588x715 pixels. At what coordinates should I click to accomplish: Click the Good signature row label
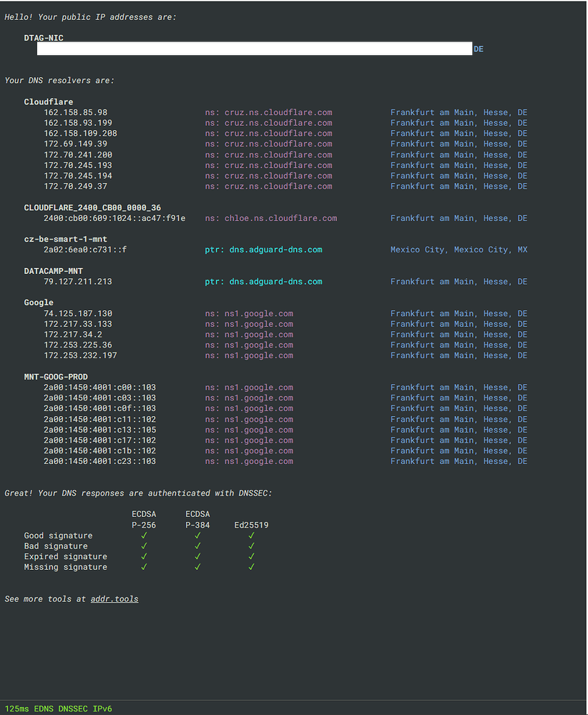coord(59,536)
